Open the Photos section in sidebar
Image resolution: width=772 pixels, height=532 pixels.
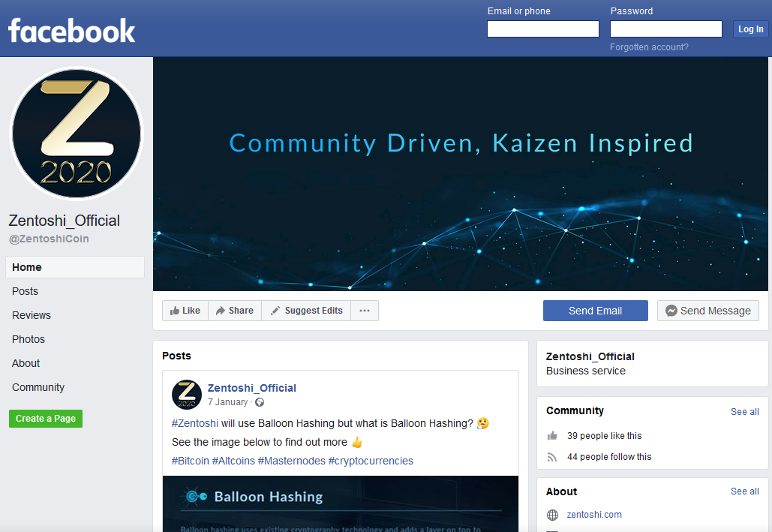[29, 339]
